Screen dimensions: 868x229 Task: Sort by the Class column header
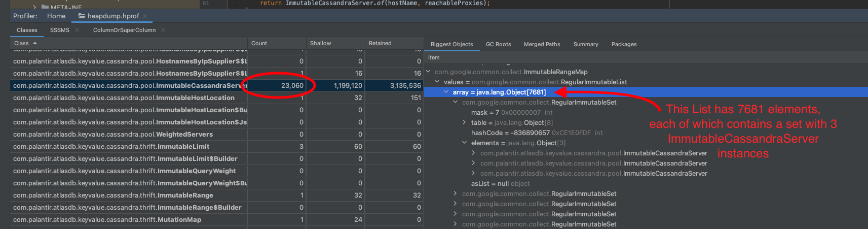pyautogui.click(x=129, y=43)
